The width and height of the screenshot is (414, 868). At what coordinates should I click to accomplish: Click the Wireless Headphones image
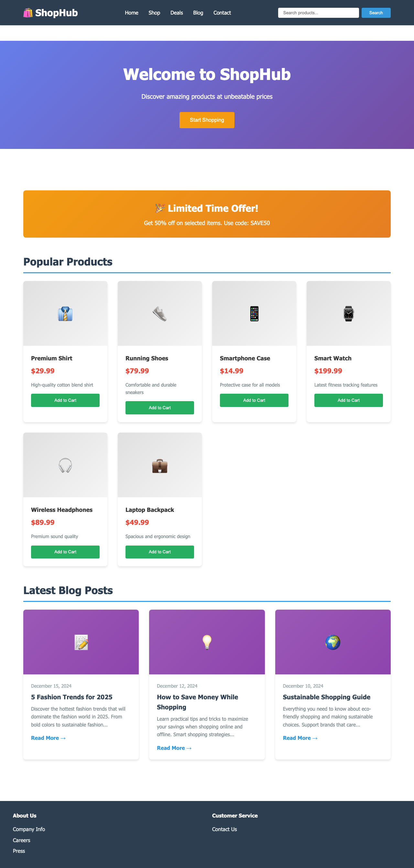[x=65, y=465]
